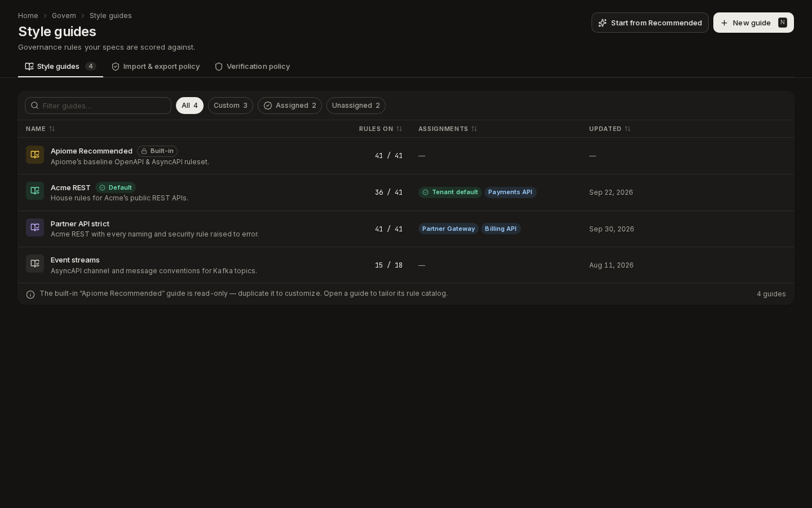
Task: Click the 36 / 41 rules count
Action: (x=389, y=192)
